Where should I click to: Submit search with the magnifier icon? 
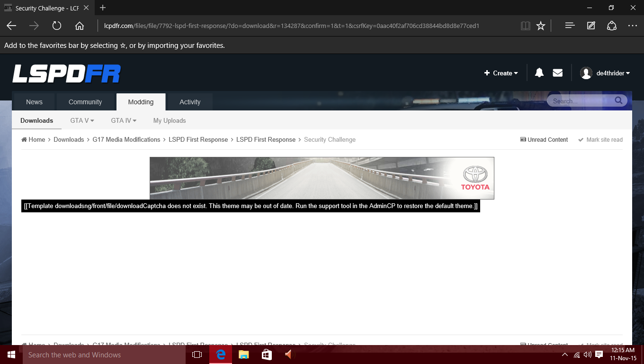618,100
